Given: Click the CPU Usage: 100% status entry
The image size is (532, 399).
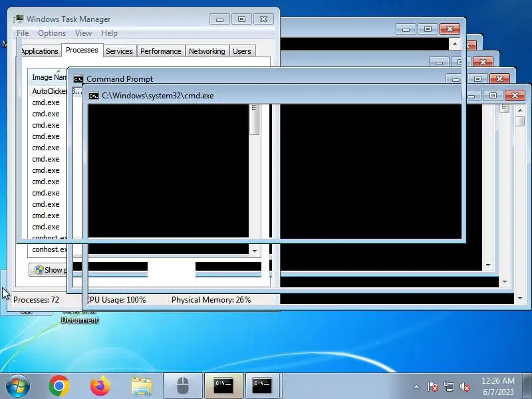Looking at the screenshot, I should click(116, 300).
